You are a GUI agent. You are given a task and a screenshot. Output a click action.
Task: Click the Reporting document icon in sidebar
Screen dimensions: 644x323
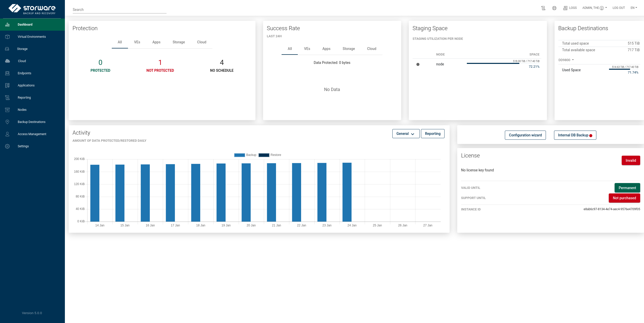point(7,98)
